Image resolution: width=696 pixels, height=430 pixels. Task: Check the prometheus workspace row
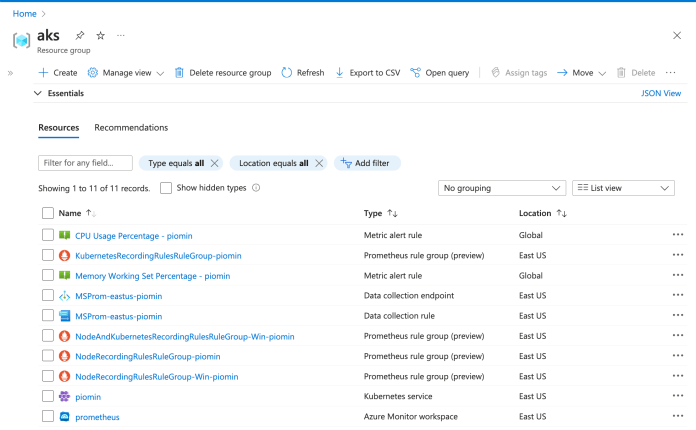[48, 416]
